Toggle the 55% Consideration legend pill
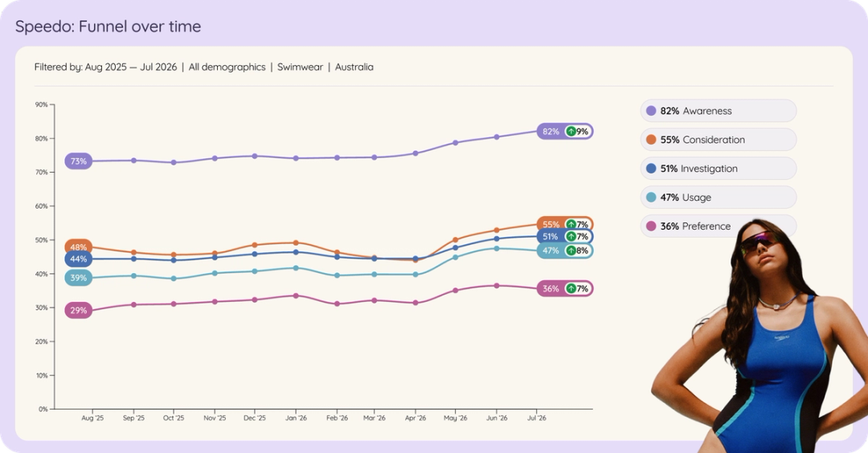868x453 pixels. (719, 140)
